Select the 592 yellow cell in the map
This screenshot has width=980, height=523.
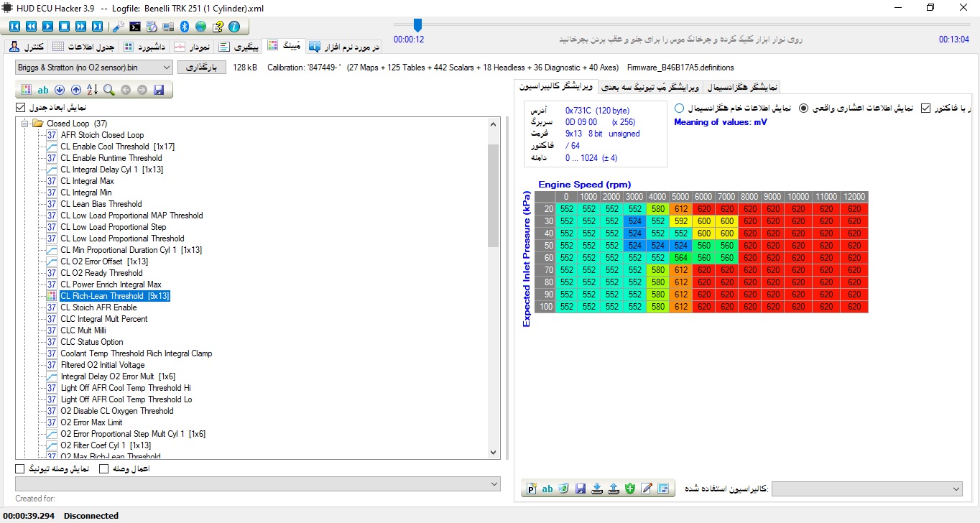[680, 221]
